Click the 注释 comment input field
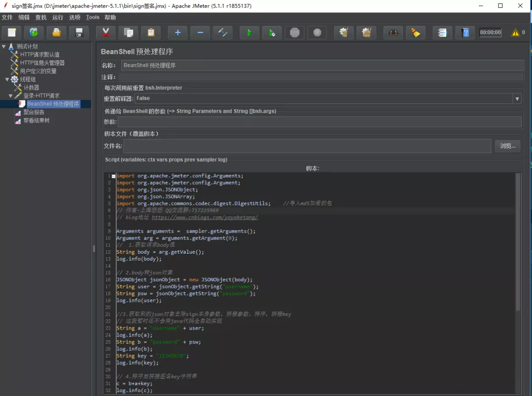 pyautogui.click(x=321, y=77)
